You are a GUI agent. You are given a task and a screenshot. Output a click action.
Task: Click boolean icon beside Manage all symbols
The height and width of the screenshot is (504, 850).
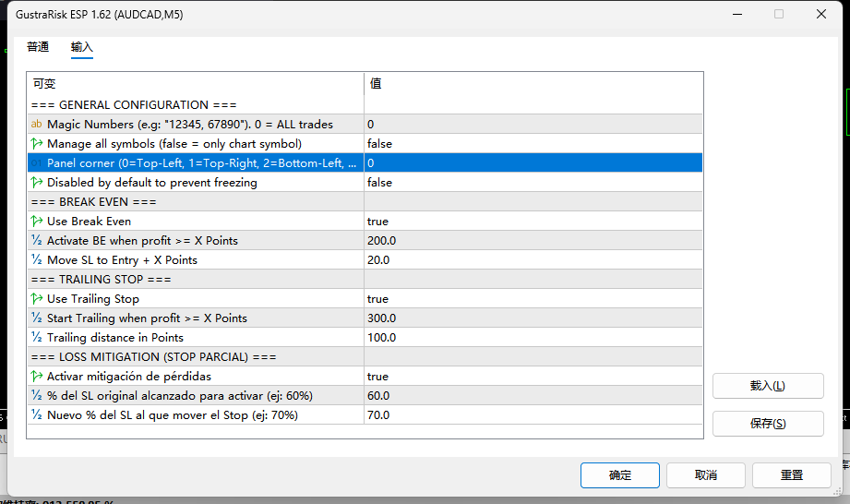tap(36, 144)
